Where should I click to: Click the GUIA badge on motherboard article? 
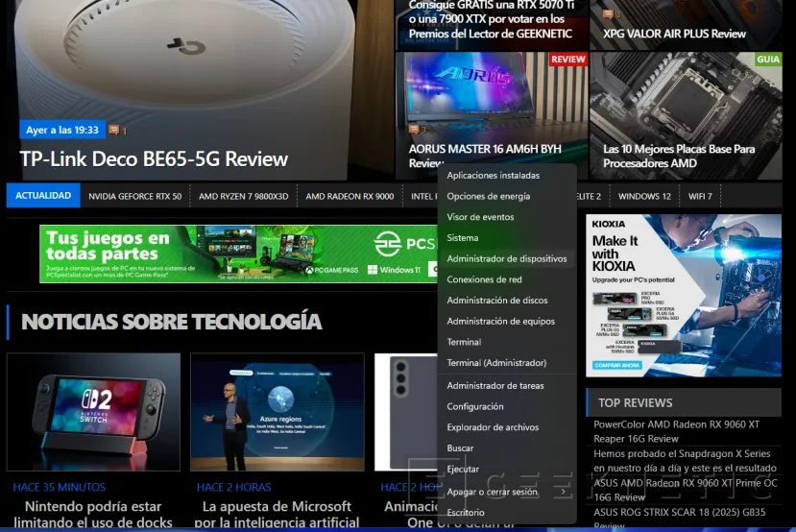pos(767,60)
